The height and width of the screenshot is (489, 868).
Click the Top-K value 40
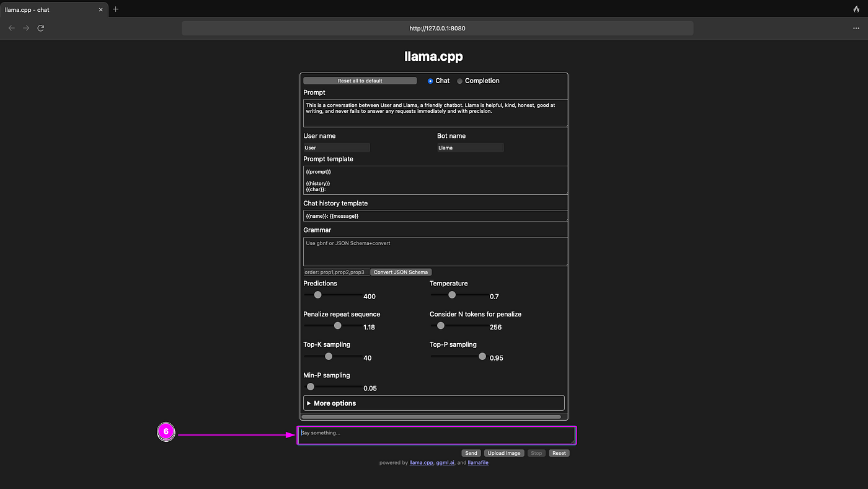(x=368, y=358)
